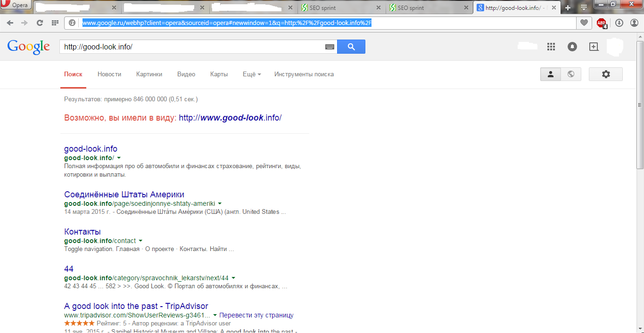Click the suggested http://www.good-look.info/ link

230,118
